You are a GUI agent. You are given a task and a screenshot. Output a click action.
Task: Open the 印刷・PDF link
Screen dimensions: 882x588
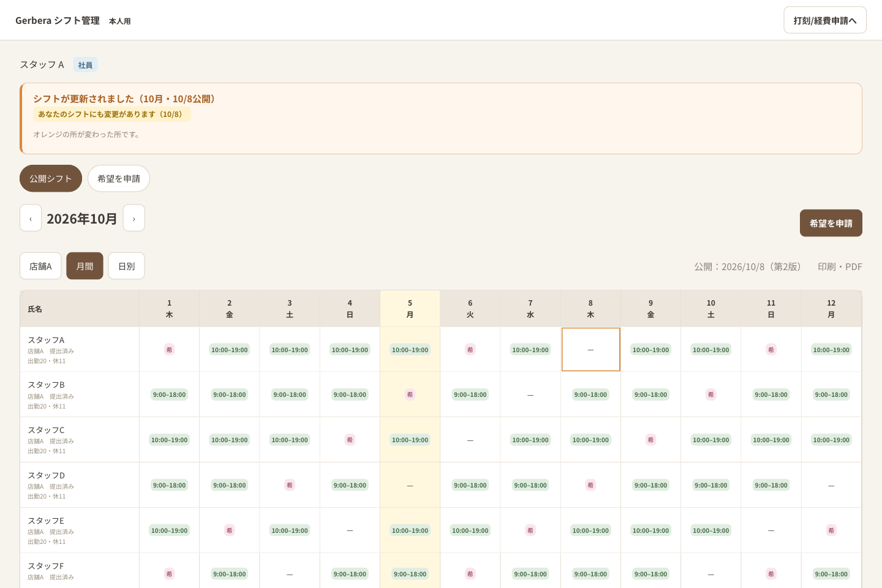(x=840, y=266)
